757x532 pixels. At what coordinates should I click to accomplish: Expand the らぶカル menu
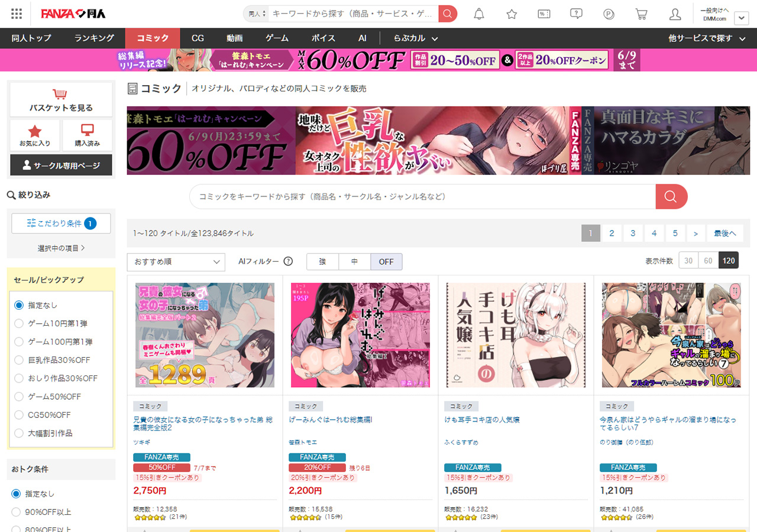pyautogui.click(x=416, y=38)
